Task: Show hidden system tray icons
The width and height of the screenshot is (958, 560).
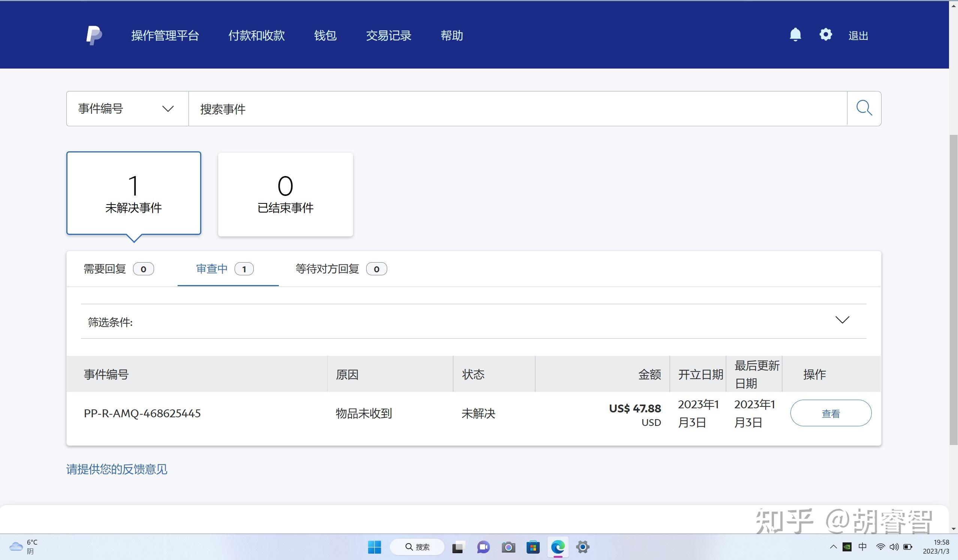Action: (x=833, y=547)
